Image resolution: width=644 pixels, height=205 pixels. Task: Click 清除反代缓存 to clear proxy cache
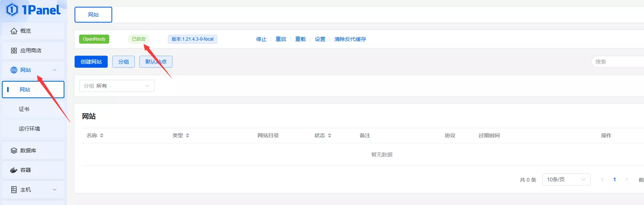350,39
